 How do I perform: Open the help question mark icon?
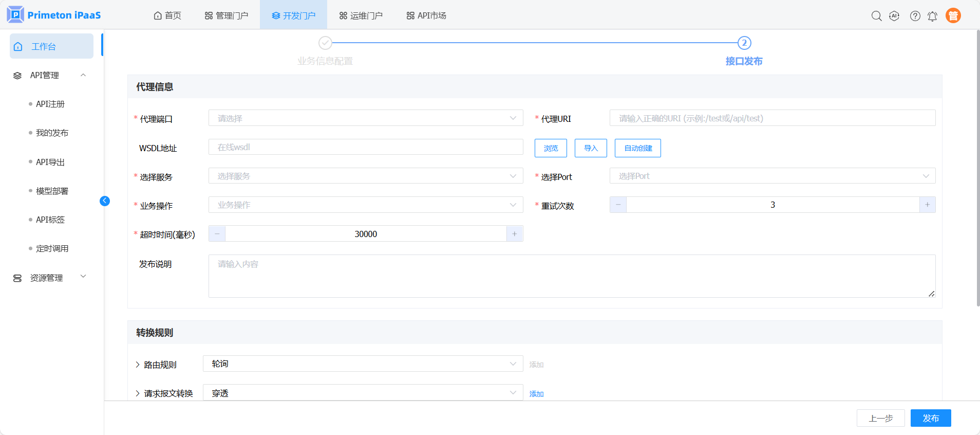click(915, 16)
